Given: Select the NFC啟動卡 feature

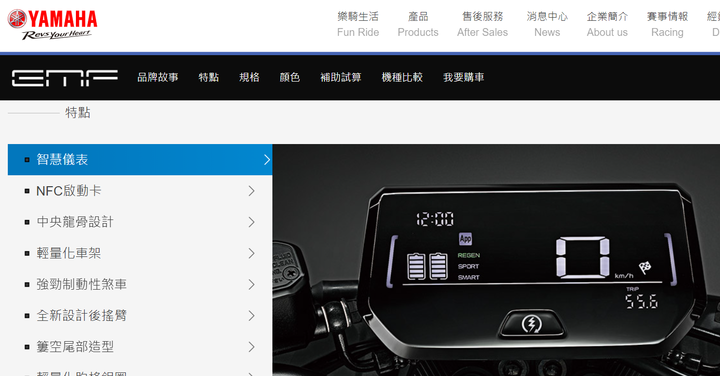Looking at the screenshot, I should 140,191.
